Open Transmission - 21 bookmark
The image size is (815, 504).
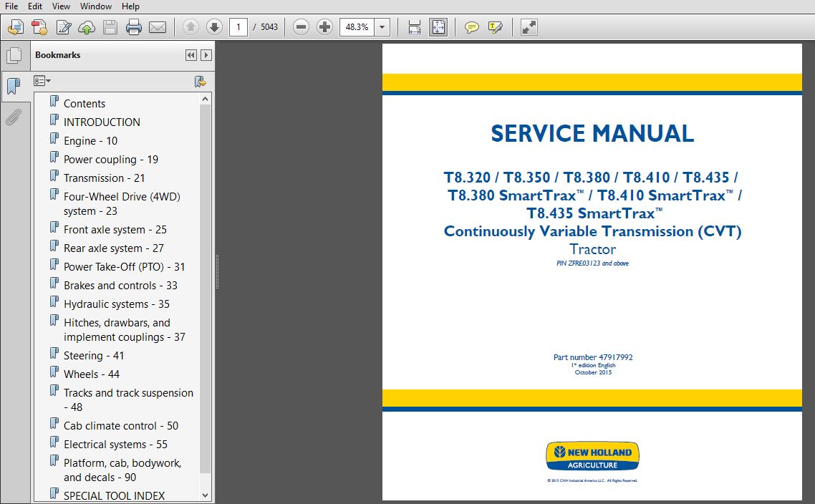click(104, 178)
